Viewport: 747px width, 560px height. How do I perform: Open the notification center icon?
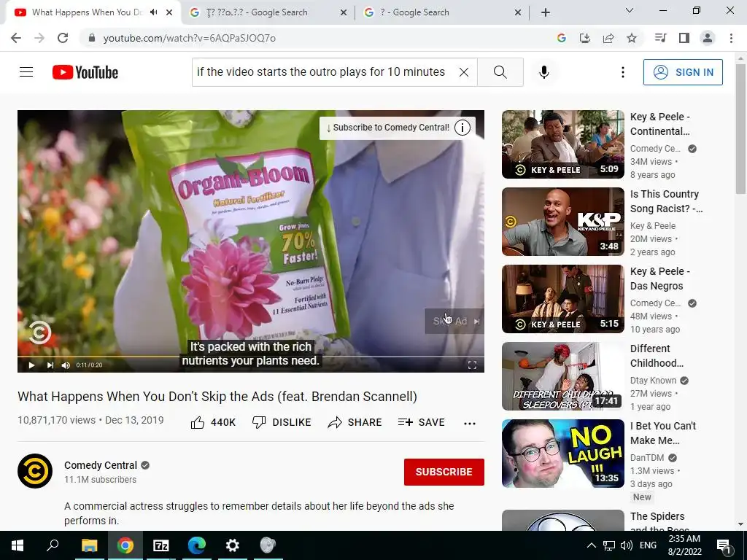724,545
